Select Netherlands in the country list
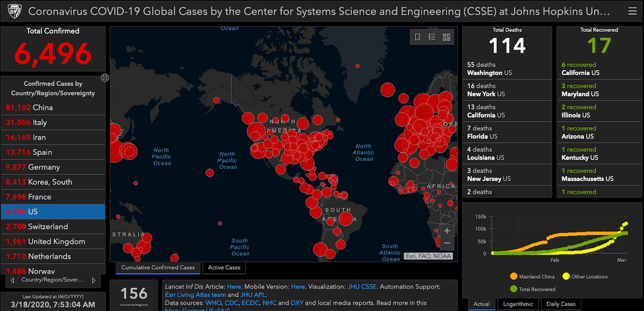Viewport: 644px width, 311px height. click(53, 257)
